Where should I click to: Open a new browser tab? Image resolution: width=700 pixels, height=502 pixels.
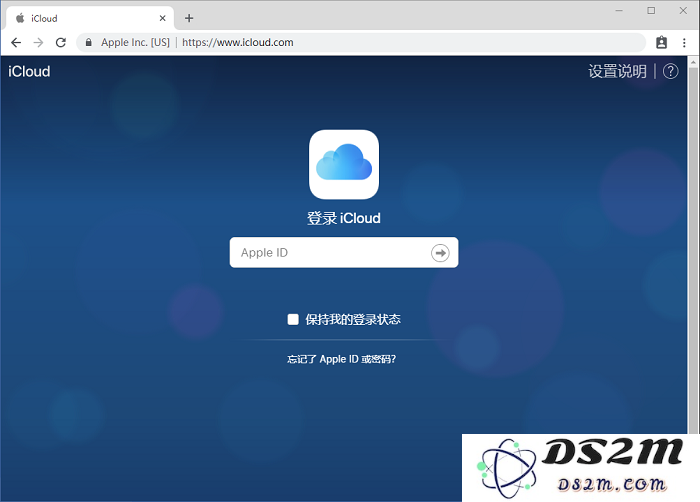[189, 18]
